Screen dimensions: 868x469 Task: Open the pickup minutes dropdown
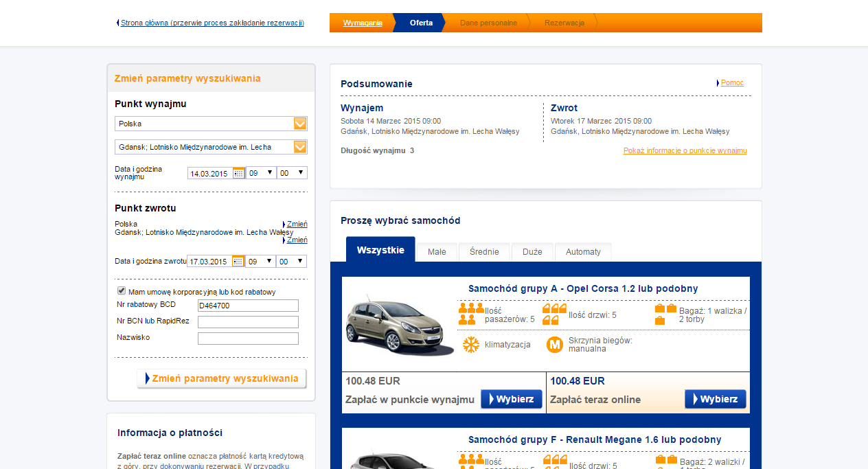(x=292, y=173)
